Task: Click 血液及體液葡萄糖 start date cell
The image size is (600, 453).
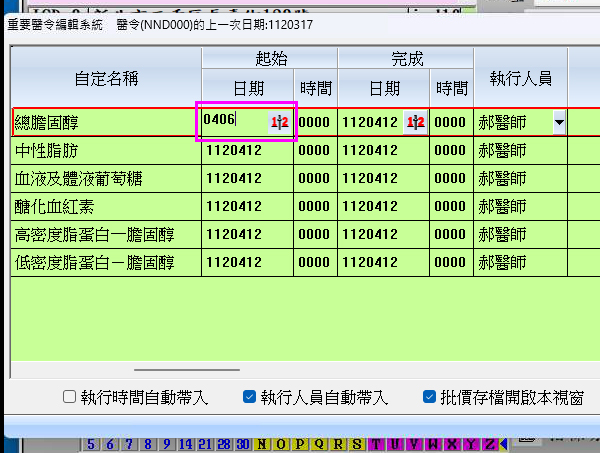Action: pos(247,179)
